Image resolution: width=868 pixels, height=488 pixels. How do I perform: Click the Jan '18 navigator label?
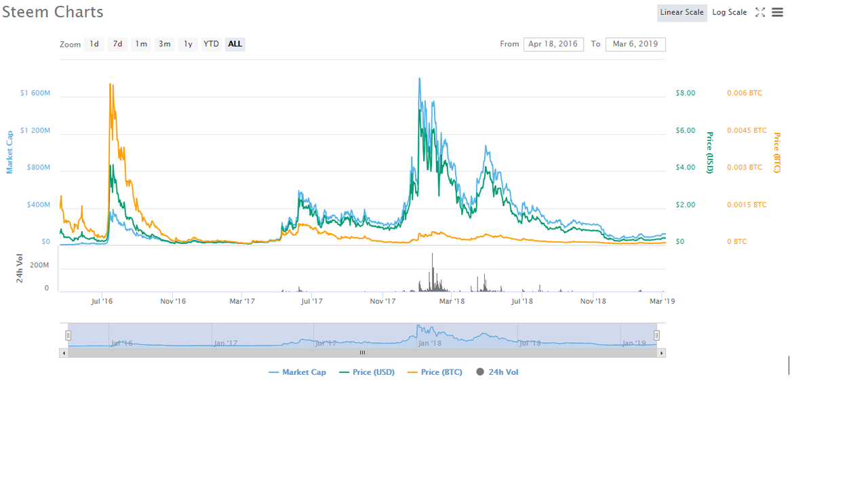pyautogui.click(x=430, y=343)
